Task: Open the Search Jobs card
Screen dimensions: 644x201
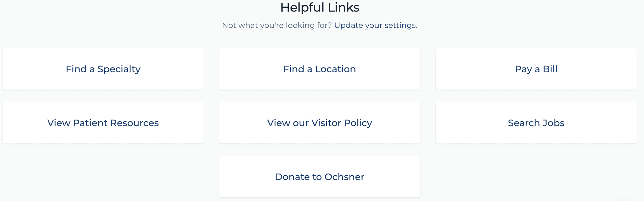Action: click(536, 123)
